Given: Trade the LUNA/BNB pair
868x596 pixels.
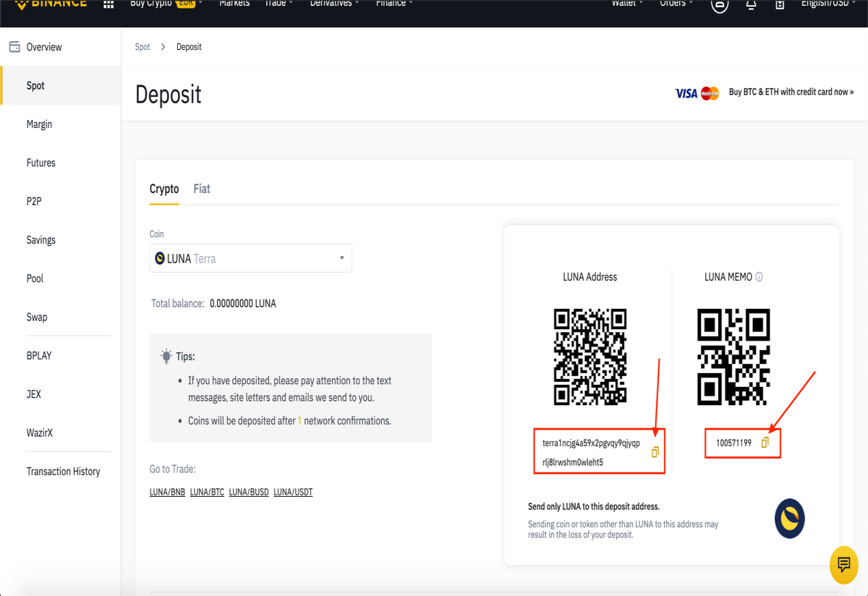Looking at the screenshot, I should click(x=167, y=493).
